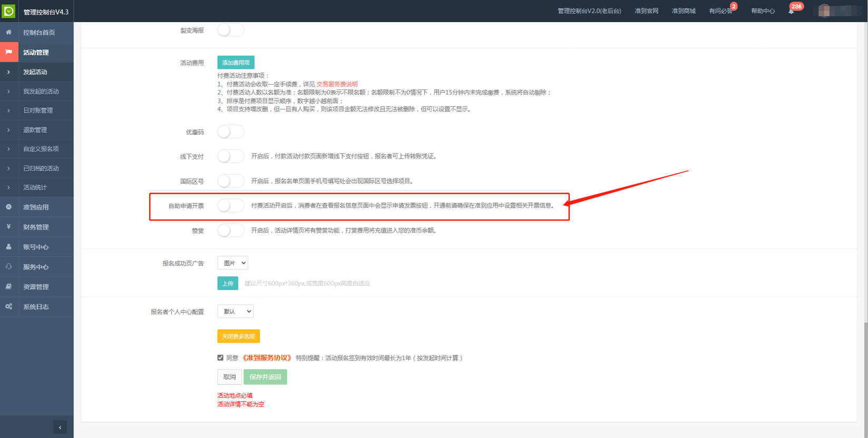Turn on the 线下支付 switch
Viewport: 868px width, 438px height.
point(230,156)
